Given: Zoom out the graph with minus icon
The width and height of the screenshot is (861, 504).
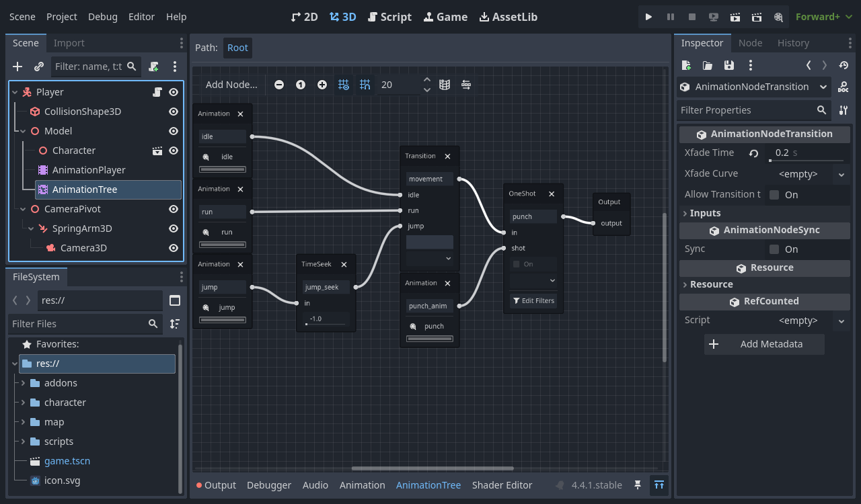Looking at the screenshot, I should [279, 85].
